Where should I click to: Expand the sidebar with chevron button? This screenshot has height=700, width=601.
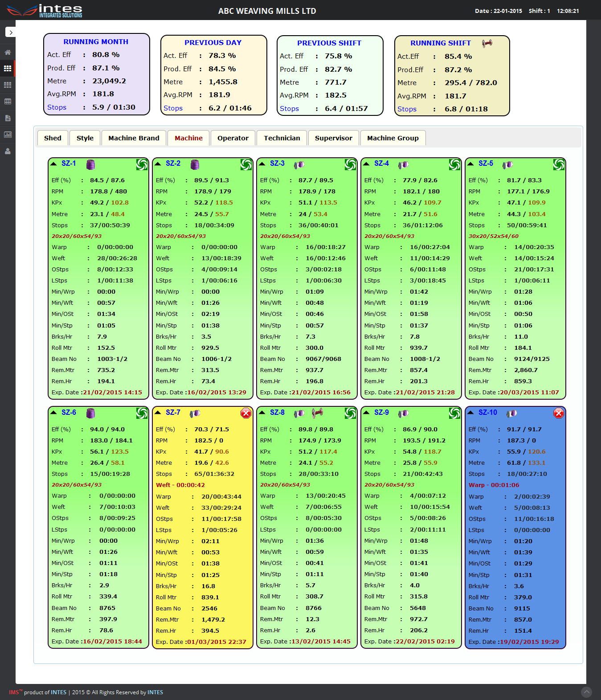(x=11, y=32)
